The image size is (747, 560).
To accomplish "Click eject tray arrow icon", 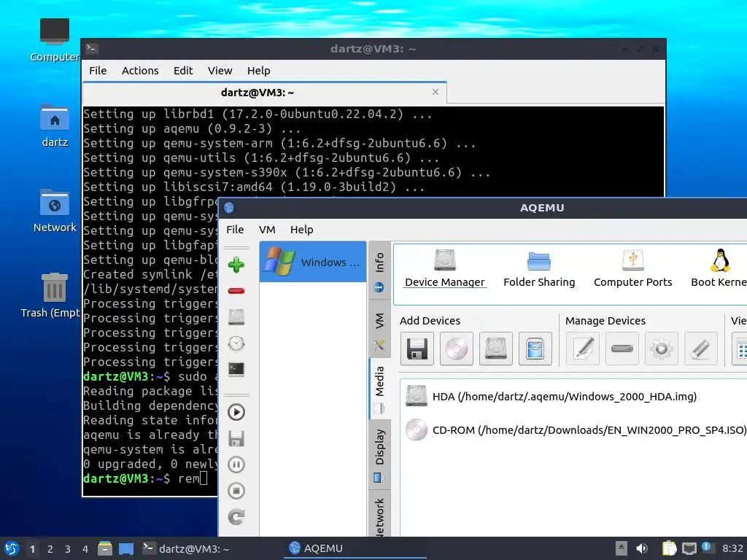I will pyautogui.click(x=621, y=548).
